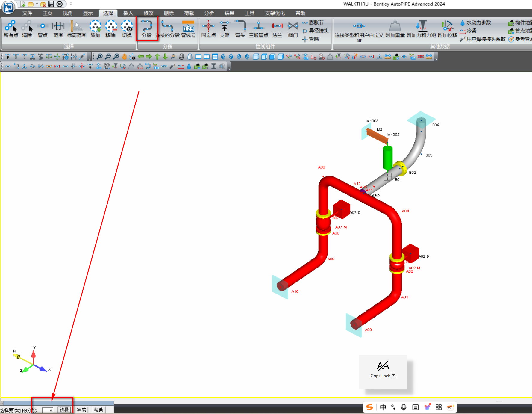The width and height of the screenshot is (532, 414).
Task: Open 附加重量 additional weight tool
Action: pos(395,29)
